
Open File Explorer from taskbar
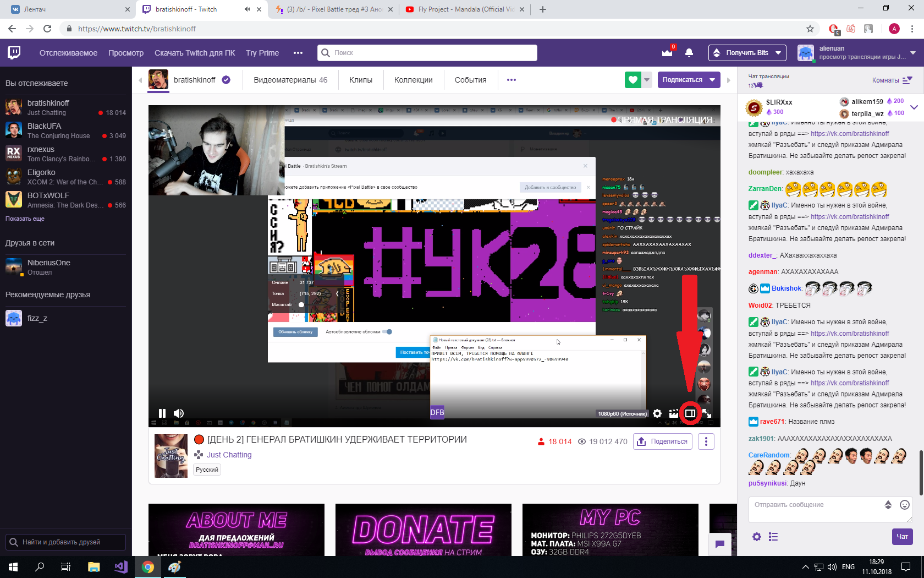click(94, 567)
